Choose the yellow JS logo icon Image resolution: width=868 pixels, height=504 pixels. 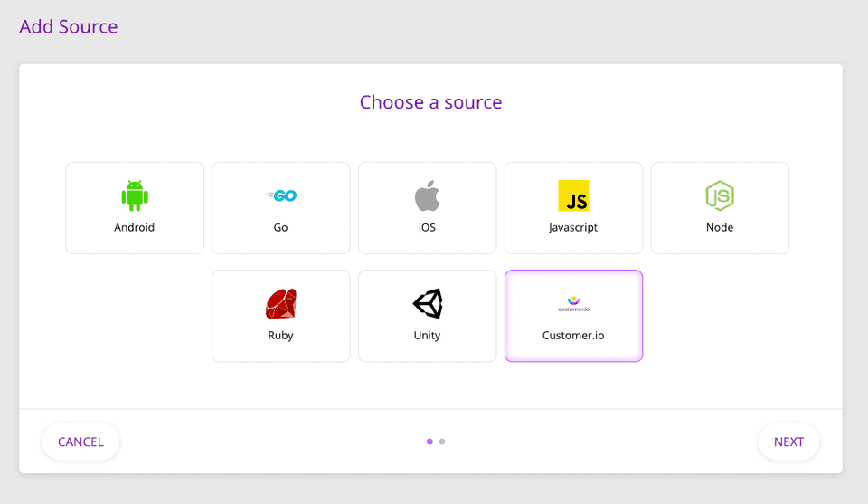(573, 195)
